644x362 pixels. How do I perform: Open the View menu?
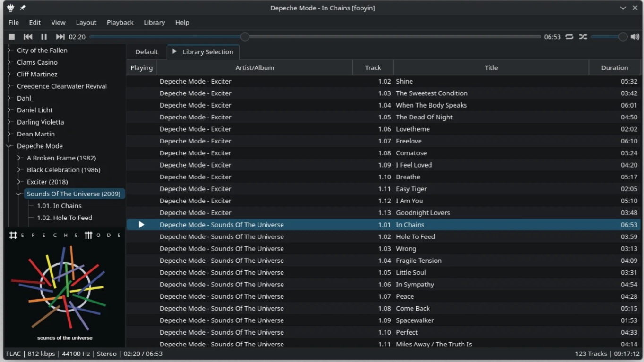[x=58, y=22]
